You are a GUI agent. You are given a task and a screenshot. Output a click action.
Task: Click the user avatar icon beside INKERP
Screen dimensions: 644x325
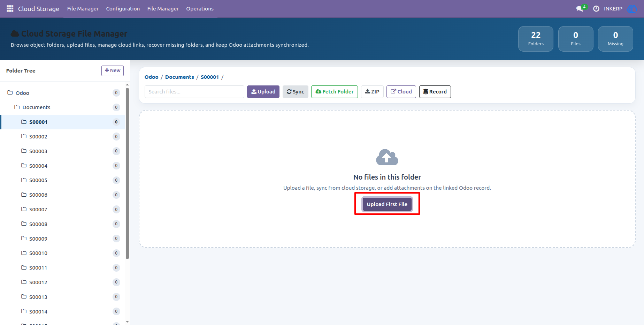[632, 9]
